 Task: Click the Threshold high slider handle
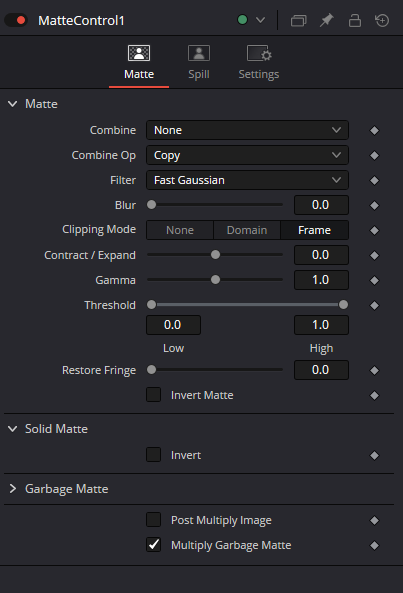[343, 304]
